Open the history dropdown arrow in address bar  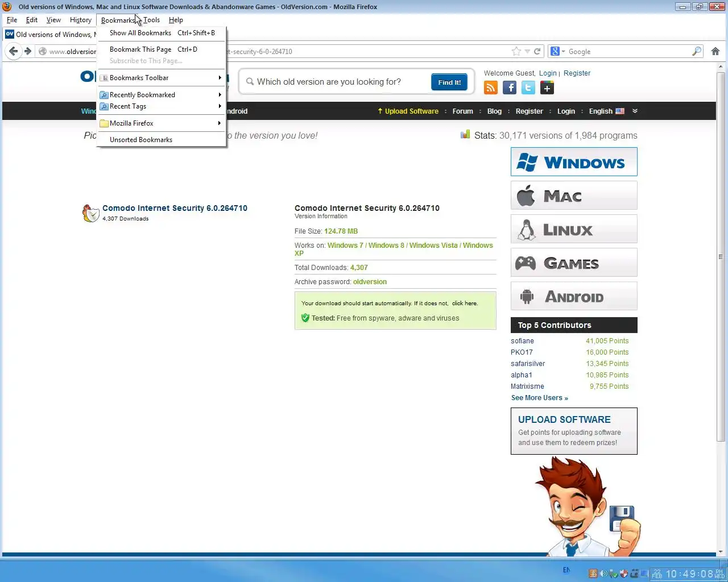pyautogui.click(x=527, y=51)
